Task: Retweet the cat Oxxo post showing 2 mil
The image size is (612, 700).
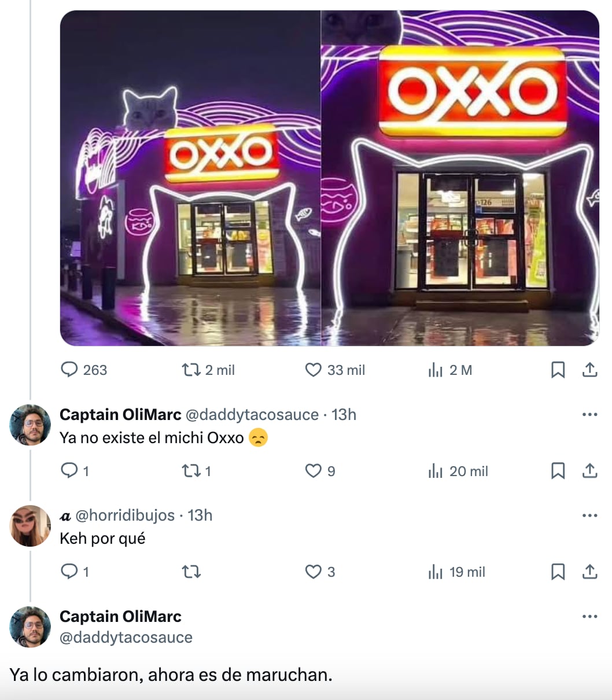Action: [x=191, y=370]
